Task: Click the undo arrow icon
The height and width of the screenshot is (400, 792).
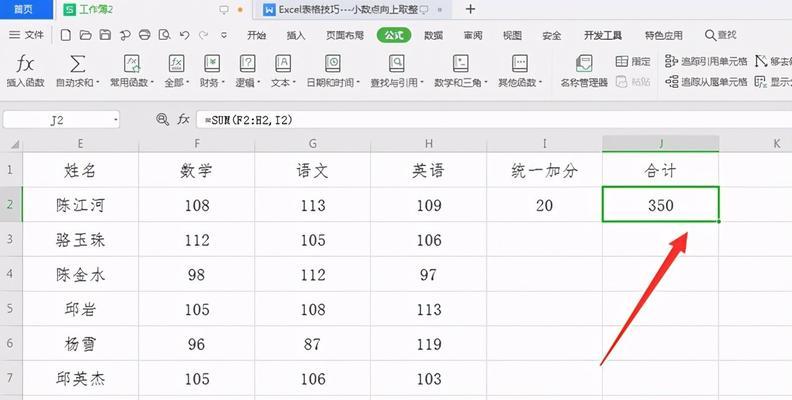Action: point(184,35)
